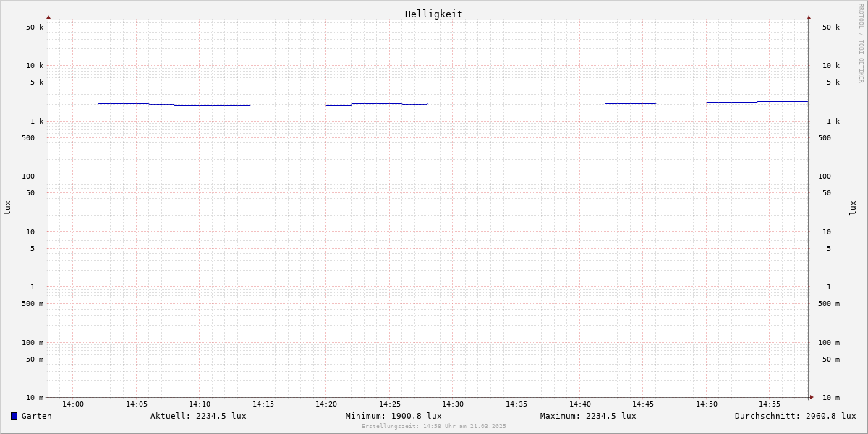Viewport: 868px width, 434px height.
Task: Select the Aktuell: 2234.5 lux value
Action: coord(198,416)
